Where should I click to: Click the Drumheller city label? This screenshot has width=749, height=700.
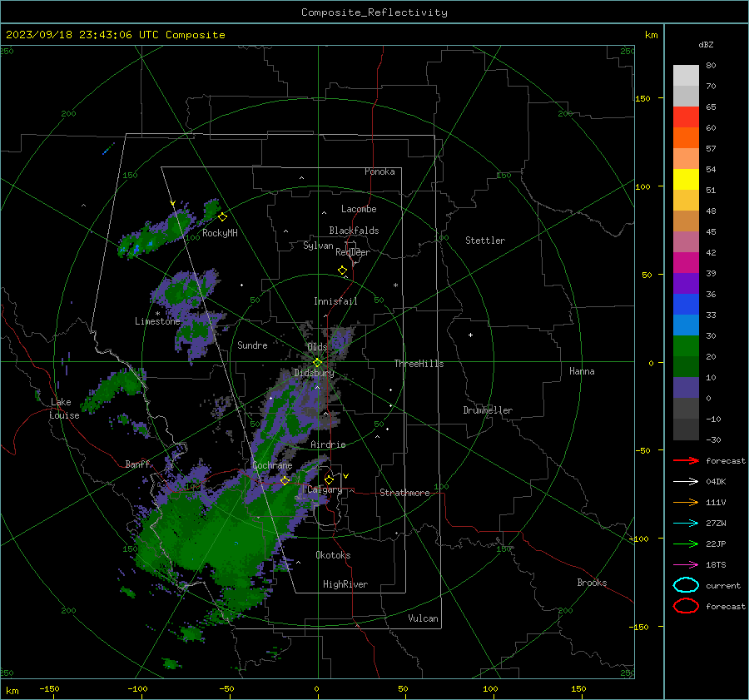488,410
